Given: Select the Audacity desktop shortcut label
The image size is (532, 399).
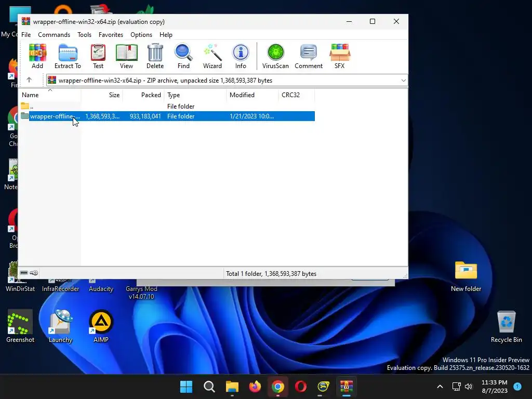Looking at the screenshot, I should pyautogui.click(x=101, y=289).
